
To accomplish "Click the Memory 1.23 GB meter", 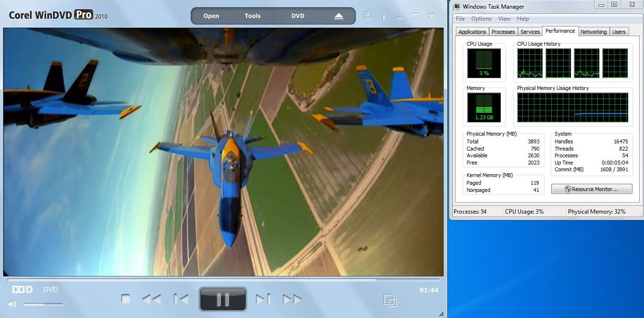I will [x=484, y=107].
